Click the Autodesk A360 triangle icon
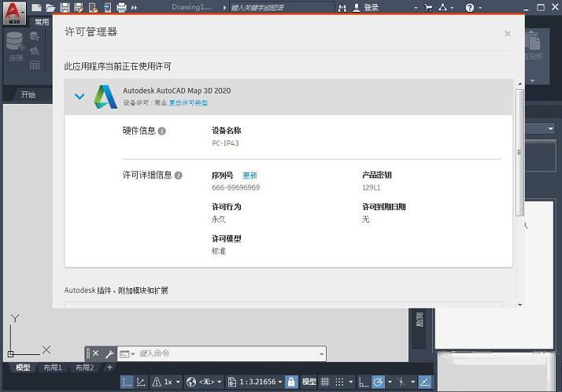The width and height of the screenshot is (562, 392). (x=443, y=7)
